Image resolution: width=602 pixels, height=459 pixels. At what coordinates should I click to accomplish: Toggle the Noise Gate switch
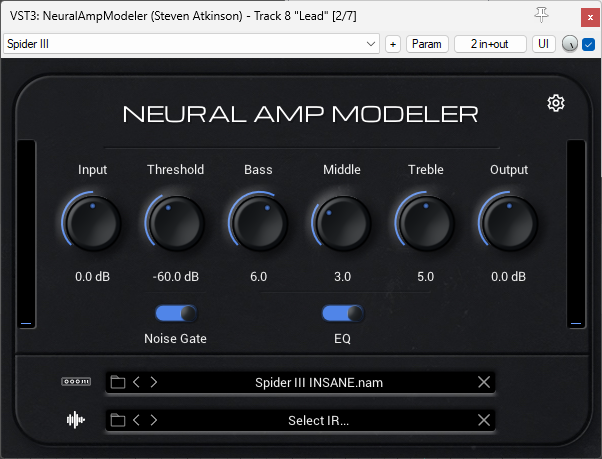176,313
